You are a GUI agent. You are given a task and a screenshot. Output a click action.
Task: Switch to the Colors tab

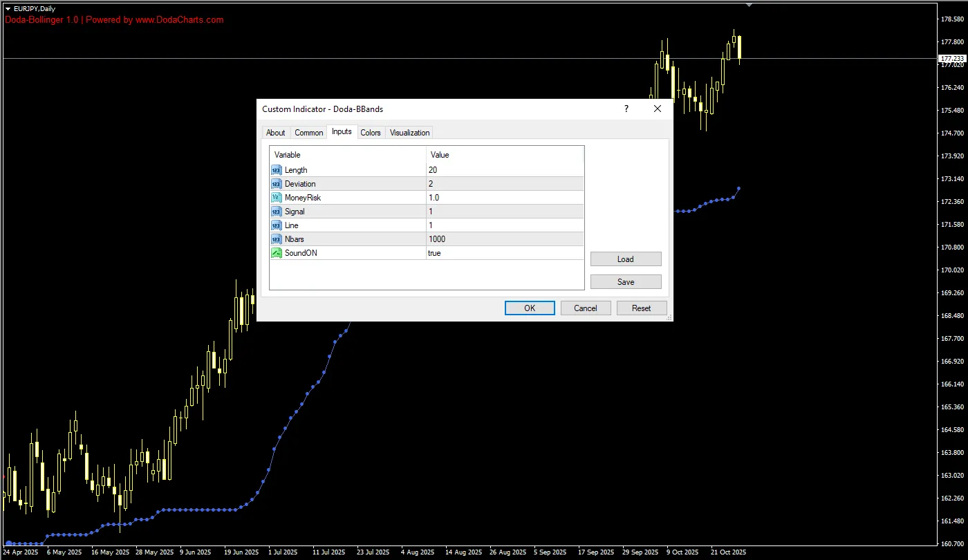pyautogui.click(x=371, y=133)
